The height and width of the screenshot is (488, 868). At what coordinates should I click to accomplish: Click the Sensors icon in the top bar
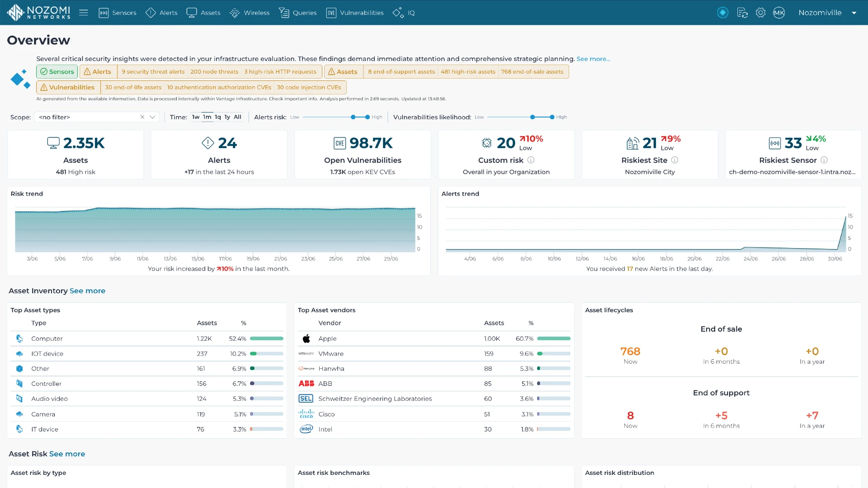pyautogui.click(x=104, y=13)
